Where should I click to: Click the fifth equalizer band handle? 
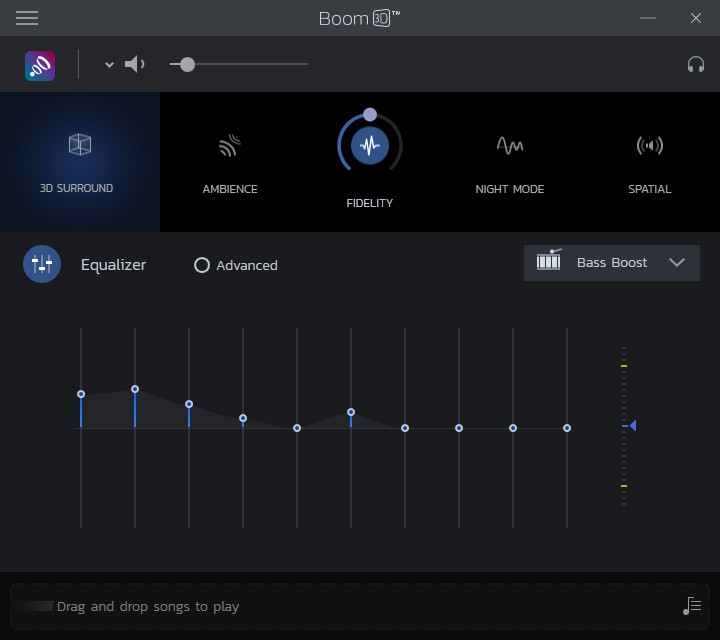click(x=297, y=428)
